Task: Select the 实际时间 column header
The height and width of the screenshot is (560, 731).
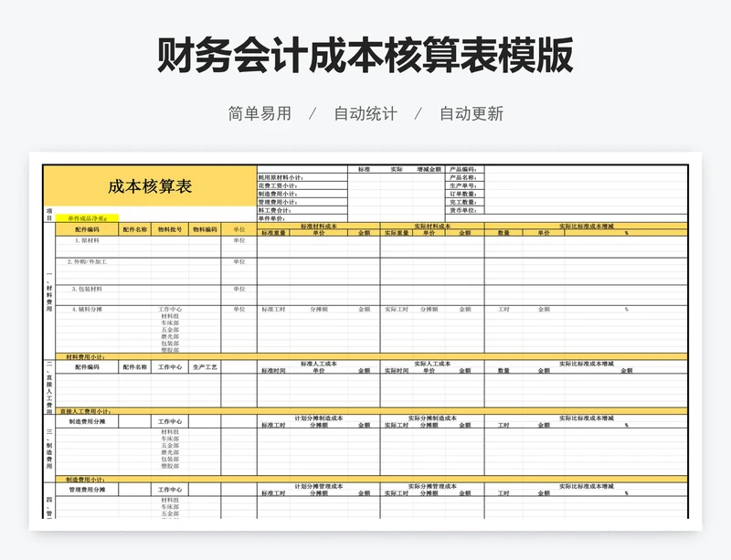Action: [397, 371]
